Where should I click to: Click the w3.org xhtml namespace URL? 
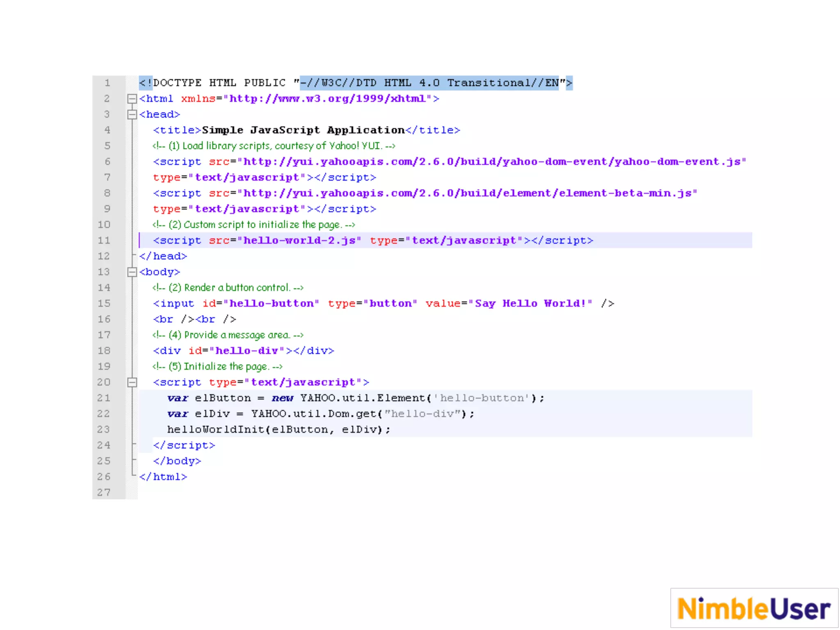327,99
